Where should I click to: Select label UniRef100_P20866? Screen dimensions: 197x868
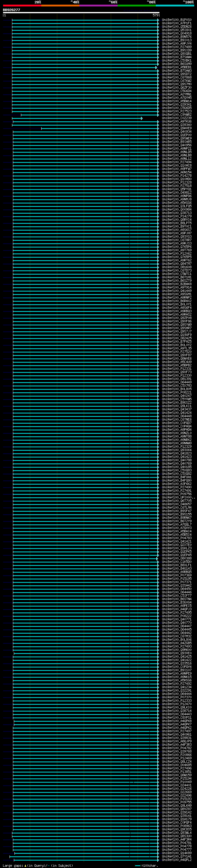[176, 755]
